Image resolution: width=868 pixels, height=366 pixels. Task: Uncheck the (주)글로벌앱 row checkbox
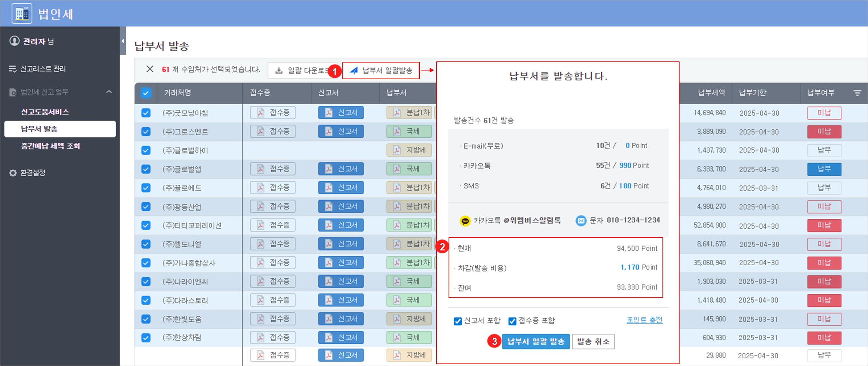click(146, 169)
